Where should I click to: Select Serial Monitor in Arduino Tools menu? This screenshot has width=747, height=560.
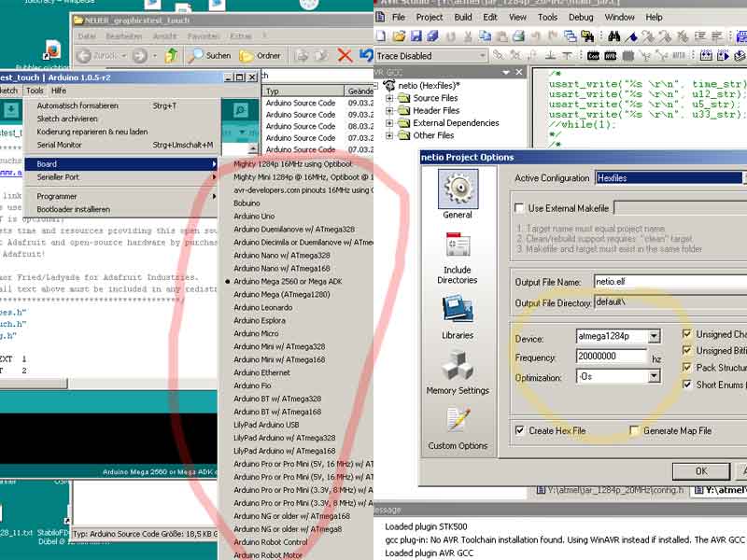[125, 145]
